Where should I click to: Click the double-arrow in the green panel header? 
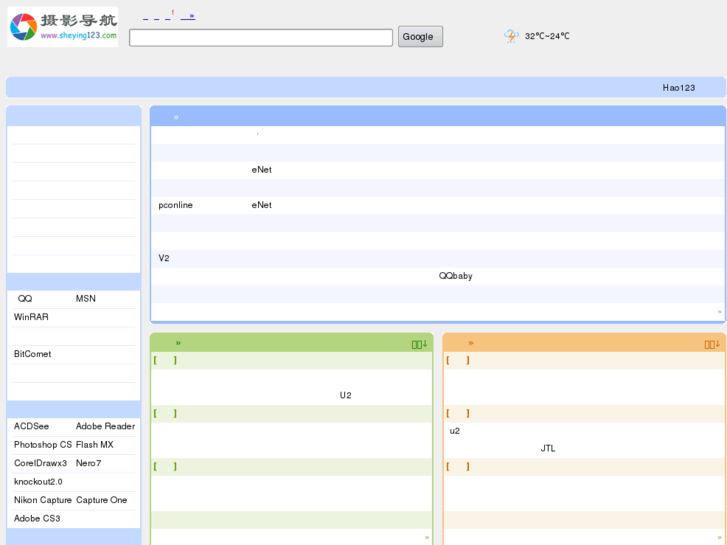(x=178, y=343)
